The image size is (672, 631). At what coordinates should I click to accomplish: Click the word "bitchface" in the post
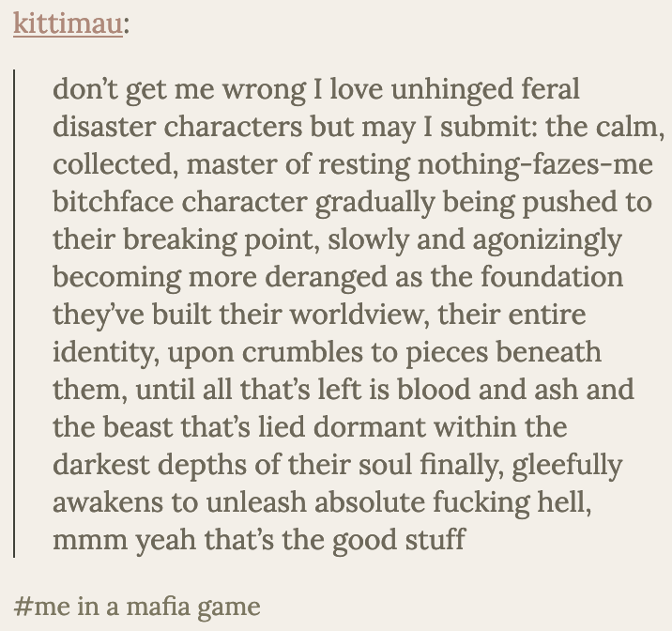tap(114, 202)
